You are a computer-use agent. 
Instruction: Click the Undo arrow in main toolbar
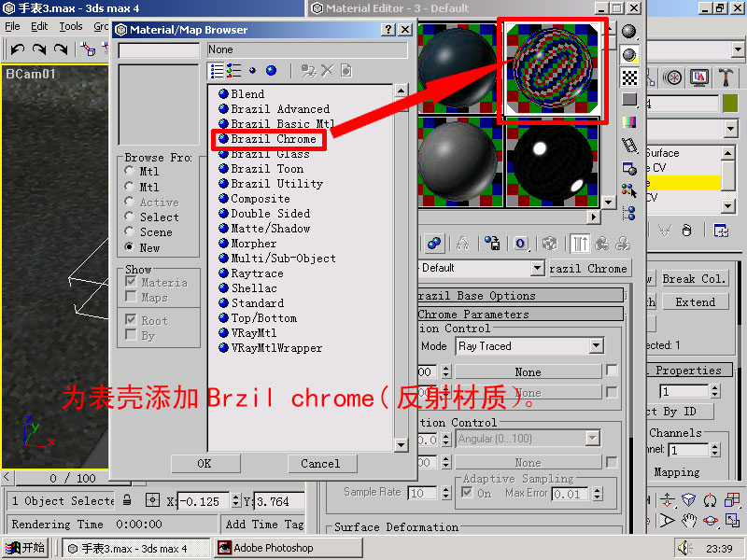(18, 49)
